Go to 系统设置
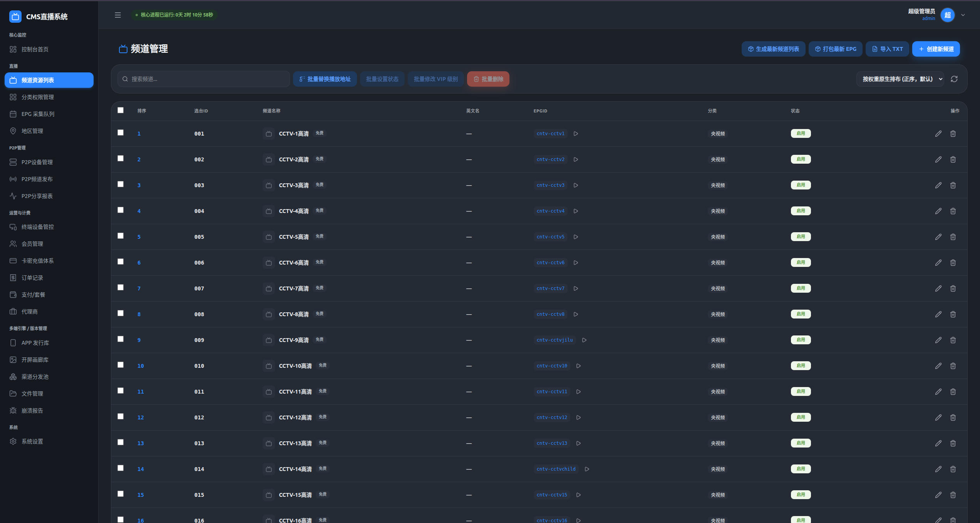 pos(49,441)
